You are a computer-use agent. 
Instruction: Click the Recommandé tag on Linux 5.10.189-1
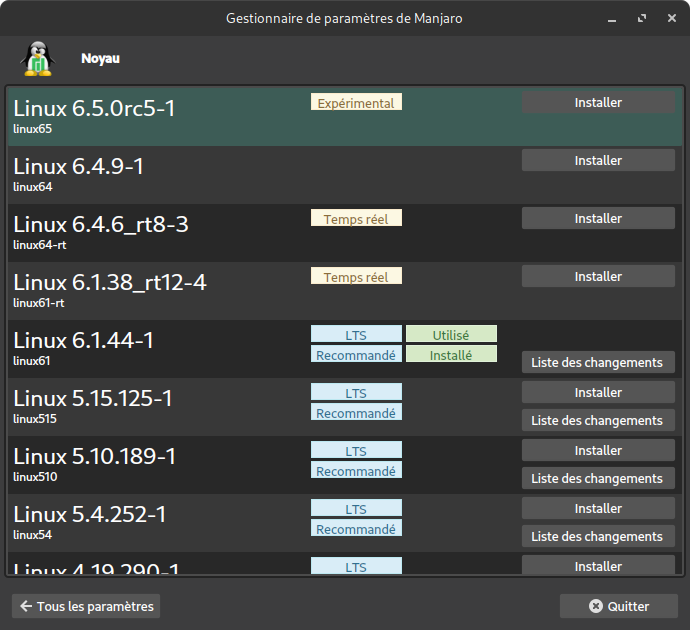pyautogui.click(x=356, y=470)
